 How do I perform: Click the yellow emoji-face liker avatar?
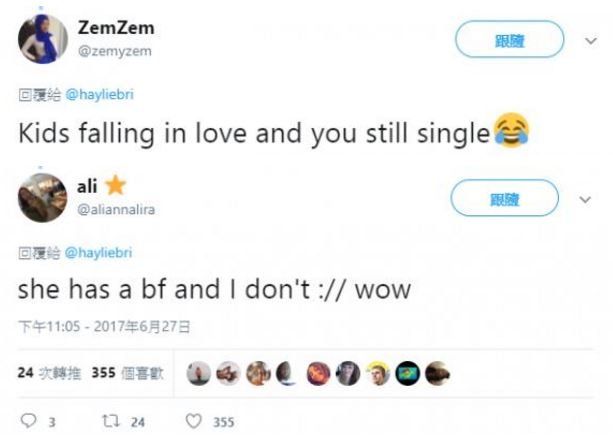tap(377, 373)
